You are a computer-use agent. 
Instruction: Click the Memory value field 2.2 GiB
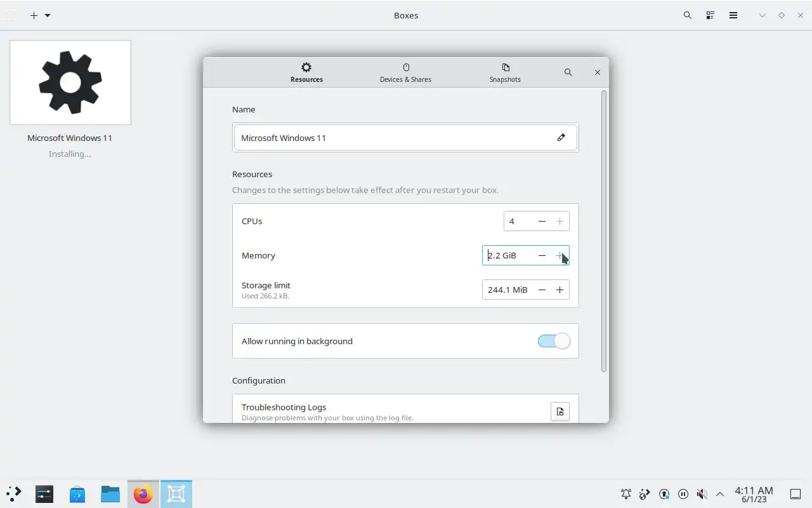click(507, 255)
